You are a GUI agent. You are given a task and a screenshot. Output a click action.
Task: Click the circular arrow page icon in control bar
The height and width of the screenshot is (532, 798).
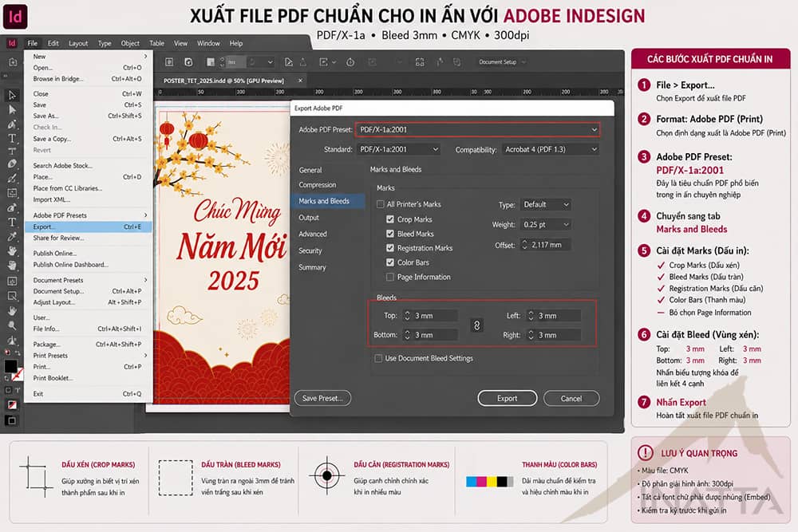point(188,62)
